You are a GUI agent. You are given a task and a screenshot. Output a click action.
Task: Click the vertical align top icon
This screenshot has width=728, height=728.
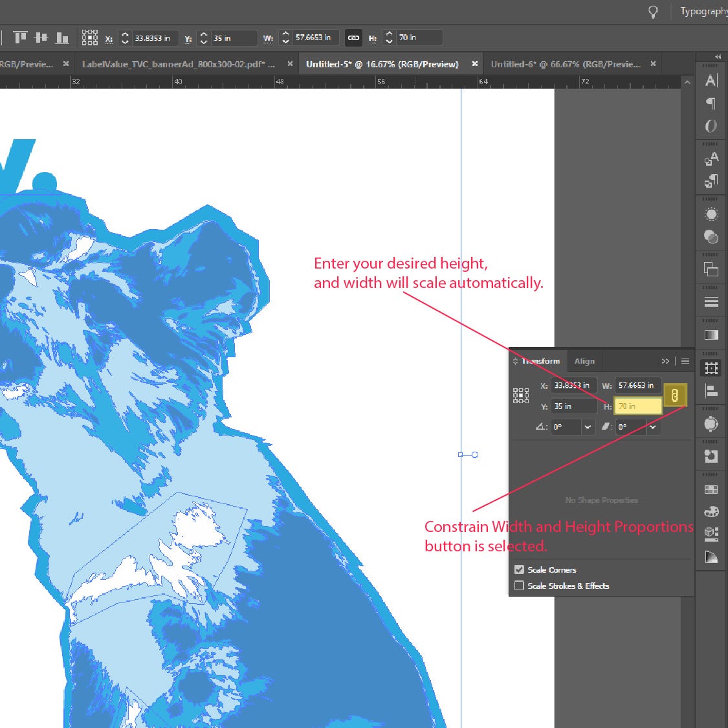pos(20,38)
